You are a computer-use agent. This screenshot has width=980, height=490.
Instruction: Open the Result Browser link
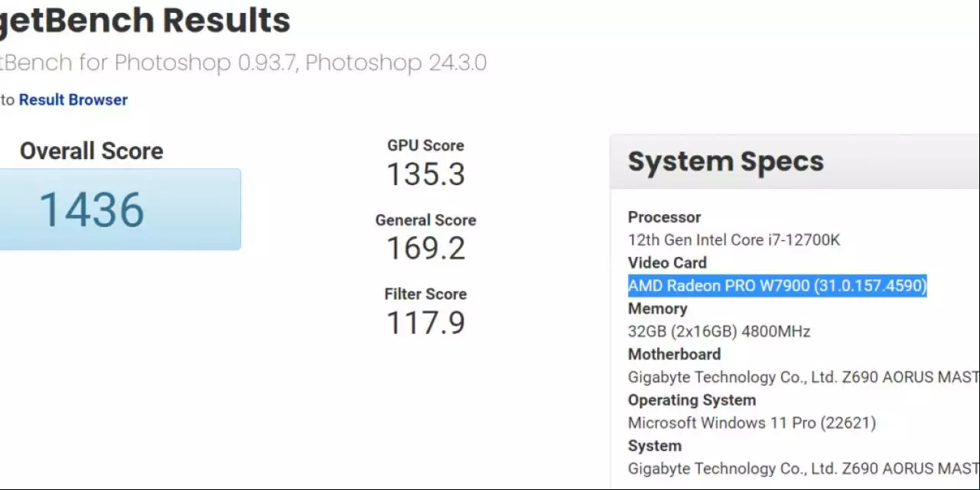[73, 99]
